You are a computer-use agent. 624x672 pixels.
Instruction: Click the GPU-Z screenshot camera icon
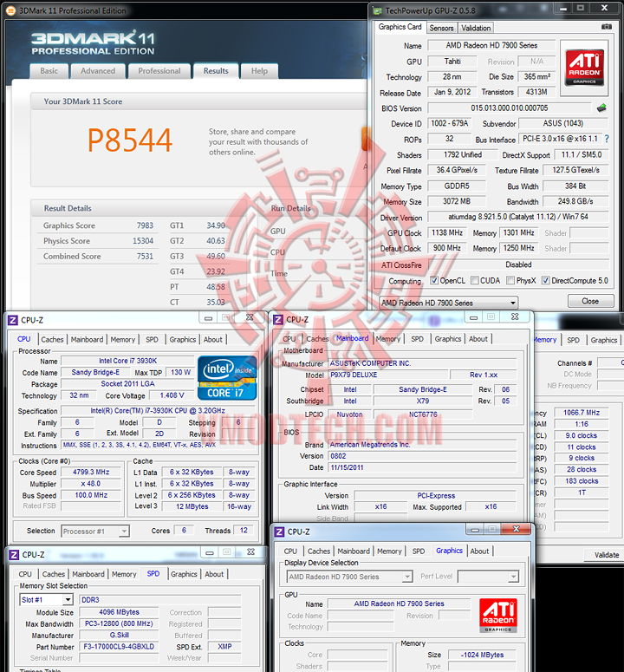click(x=607, y=27)
